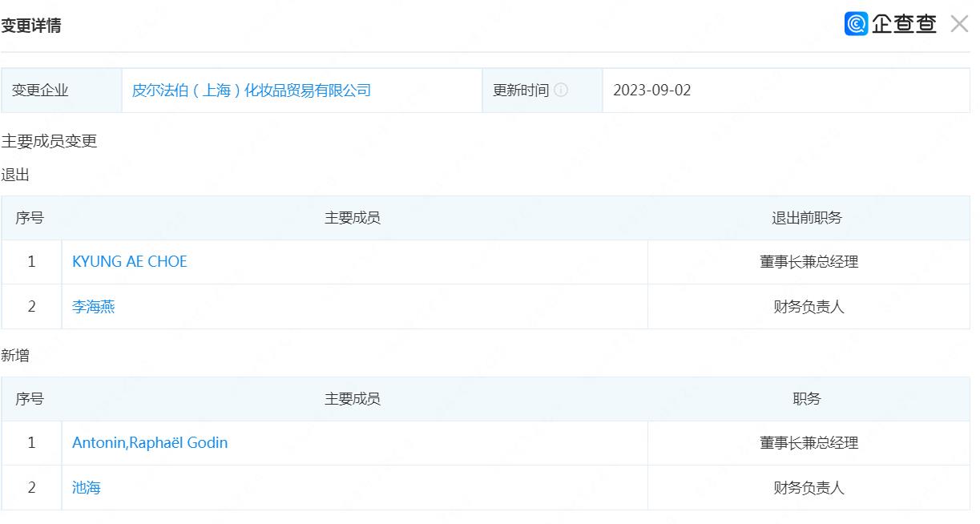Click the info icon beside 更新时间

tap(561, 91)
